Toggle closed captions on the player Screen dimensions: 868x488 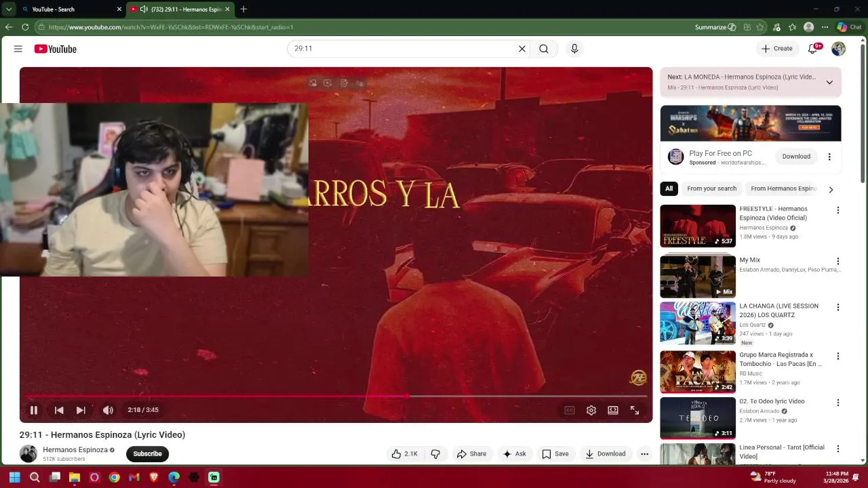point(570,410)
